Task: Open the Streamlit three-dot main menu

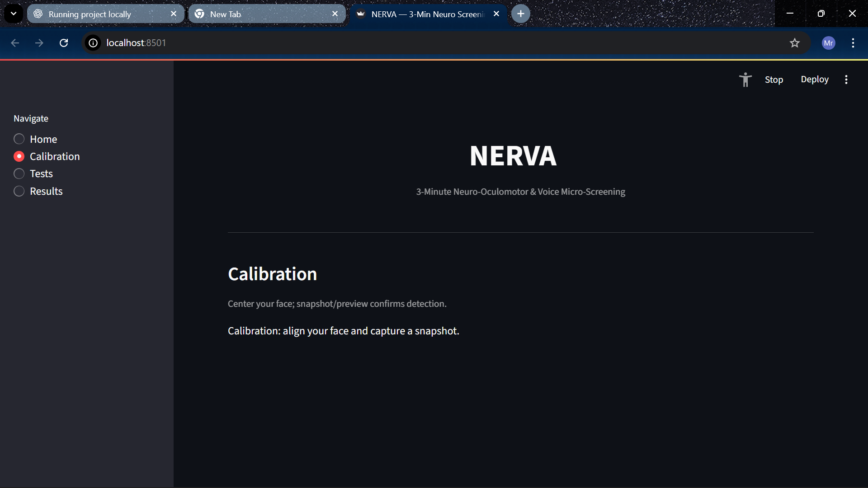Action: click(x=846, y=80)
